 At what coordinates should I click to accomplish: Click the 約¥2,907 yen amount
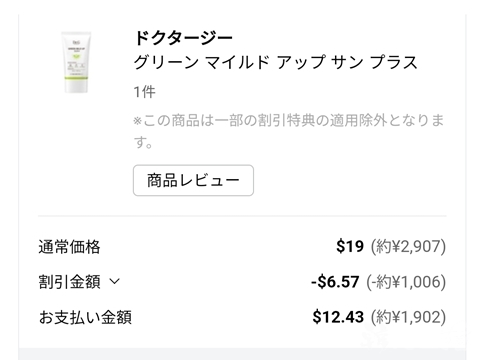(x=408, y=247)
